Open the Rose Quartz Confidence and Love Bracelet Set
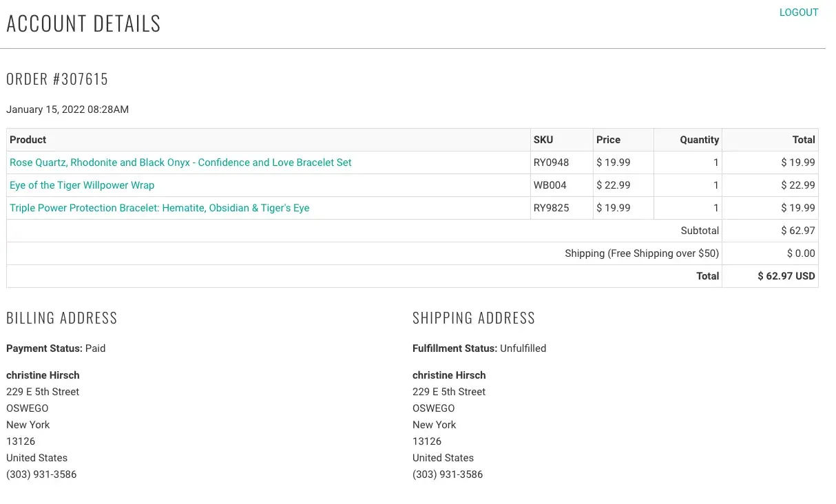 180,162
